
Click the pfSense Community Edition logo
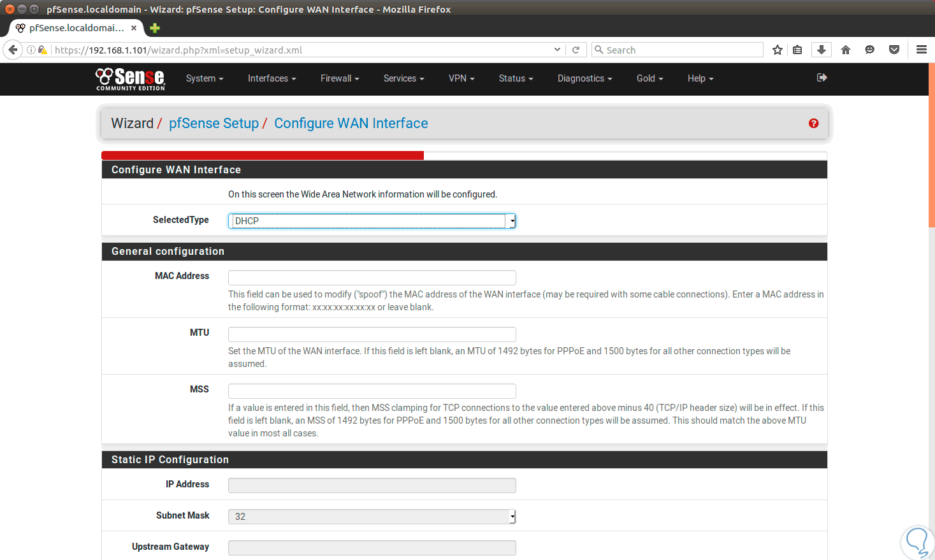tap(130, 79)
